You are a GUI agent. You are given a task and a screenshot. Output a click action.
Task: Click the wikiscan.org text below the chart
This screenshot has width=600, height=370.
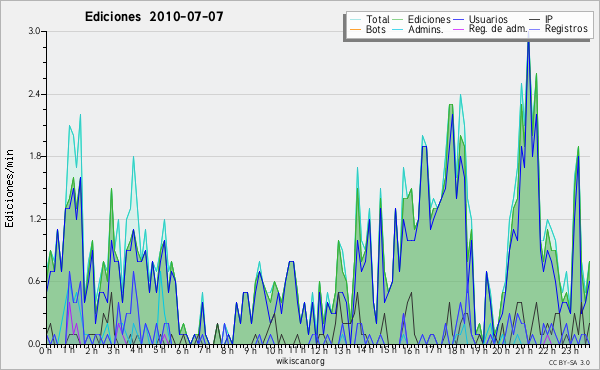pyautogui.click(x=300, y=361)
